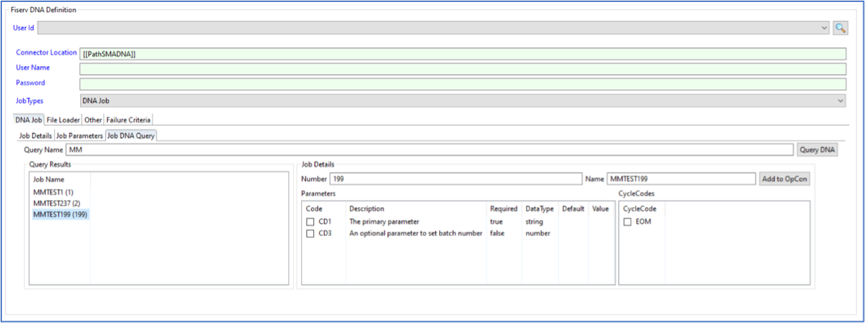The height and width of the screenshot is (325, 868).
Task: Check the CD3 parameter checkbox
Action: [310, 233]
